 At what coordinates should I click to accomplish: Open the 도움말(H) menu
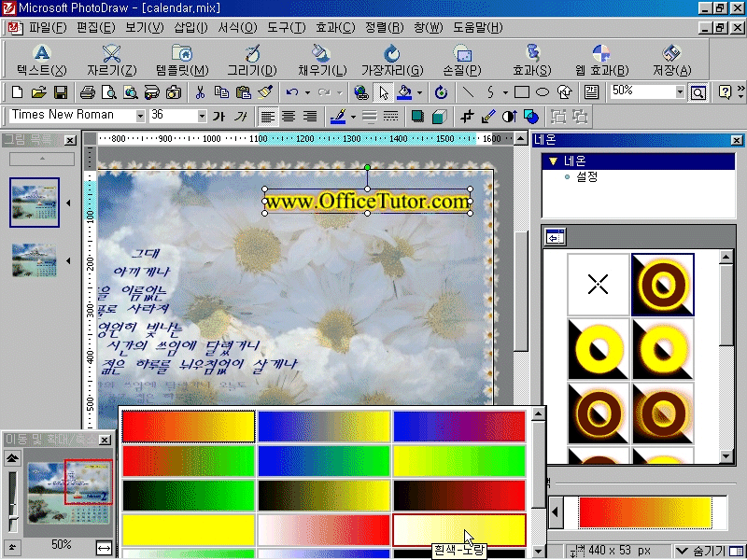coord(477,28)
